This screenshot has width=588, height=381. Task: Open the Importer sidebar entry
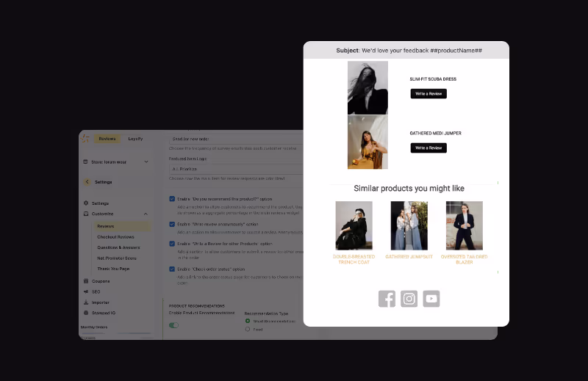(x=101, y=302)
